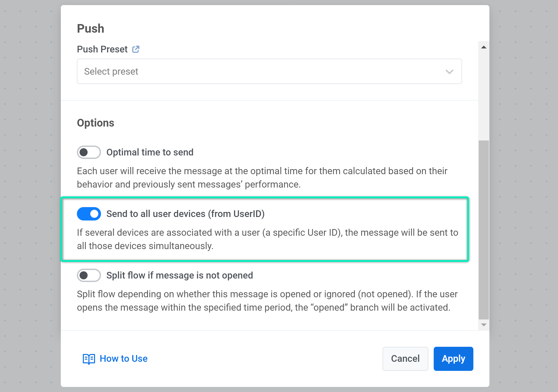The image size is (558, 392).
Task: Click the Send to all user devices label
Action: (185, 214)
